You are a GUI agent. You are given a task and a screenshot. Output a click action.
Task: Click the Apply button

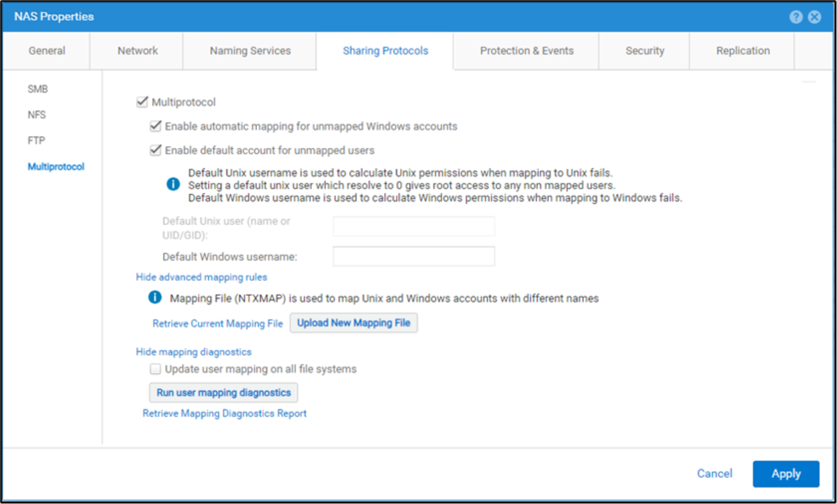[786, 474]
